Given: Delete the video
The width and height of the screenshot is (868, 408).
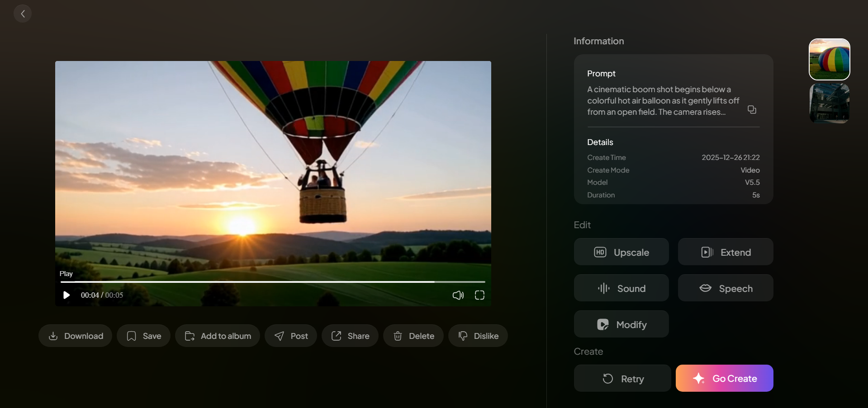Looking at the screenshot, I should click(413, 336).
